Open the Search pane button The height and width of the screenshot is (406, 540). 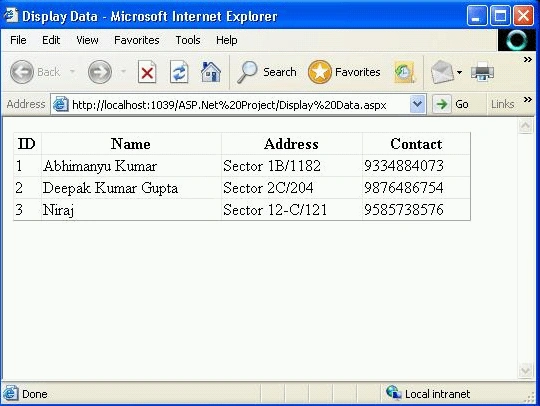click(266, 72)
